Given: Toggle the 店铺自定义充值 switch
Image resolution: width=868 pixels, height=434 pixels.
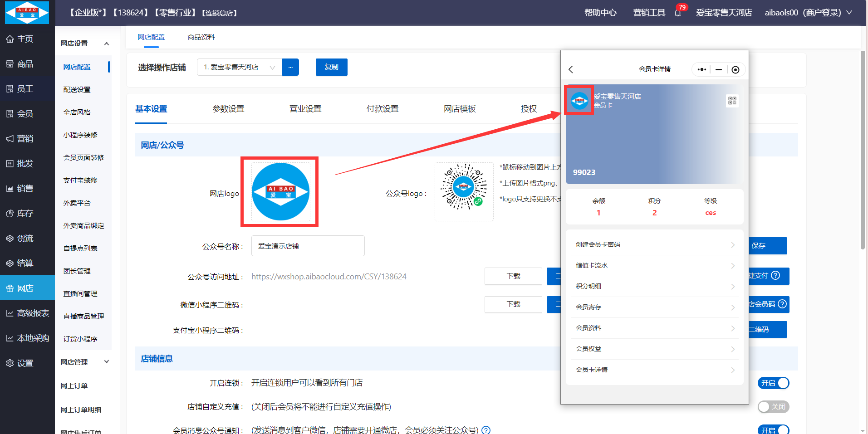Looking at the screenshot, I should [773, 407].
